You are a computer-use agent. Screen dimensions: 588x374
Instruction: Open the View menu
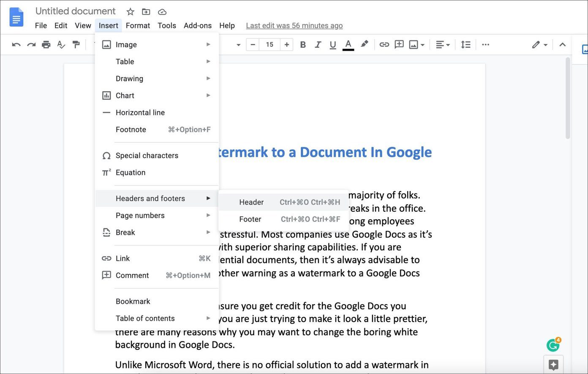click(x=83, y=25)
